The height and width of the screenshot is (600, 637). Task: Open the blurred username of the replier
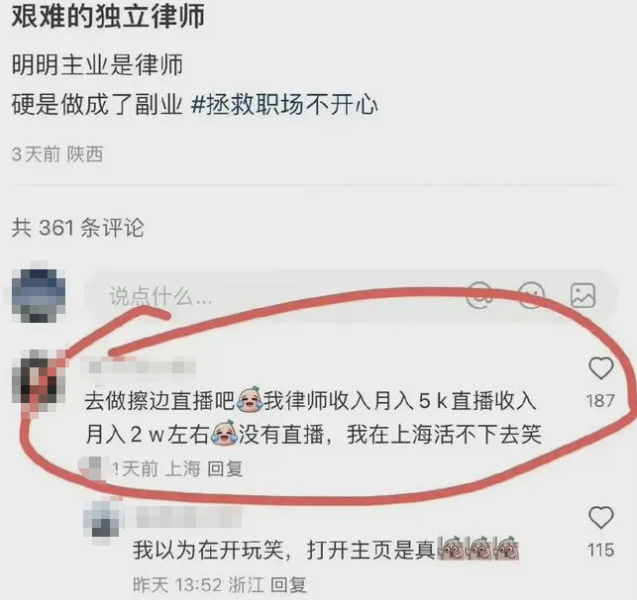pos(189,517)
